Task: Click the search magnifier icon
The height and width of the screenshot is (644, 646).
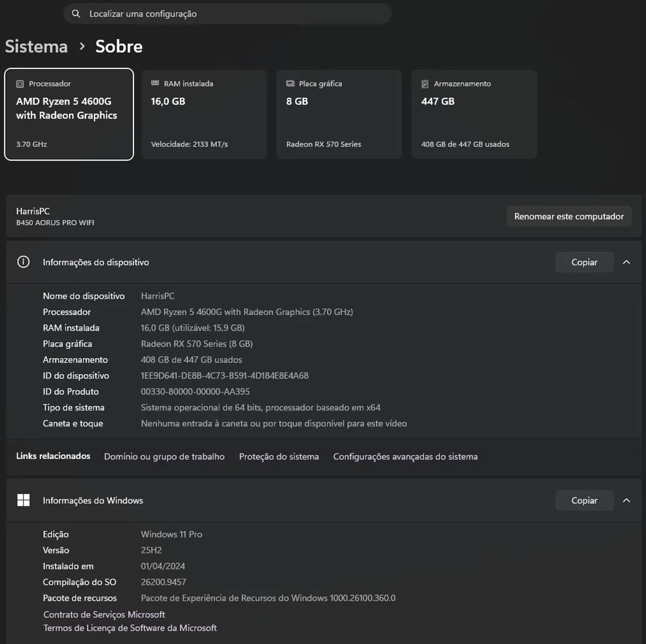Action: click(x=76, y=14)
